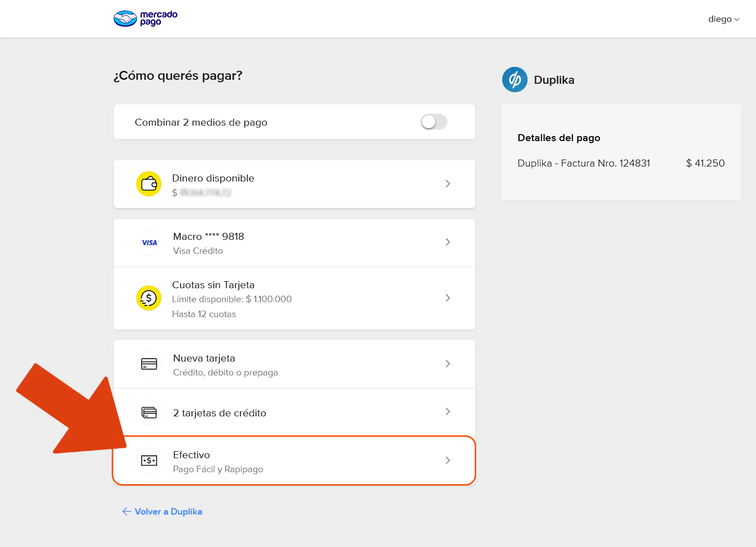Image resolution: width=756 pixels, height=547 pixels.
Task: Click the Visa card logo icon
Action: 149,243
